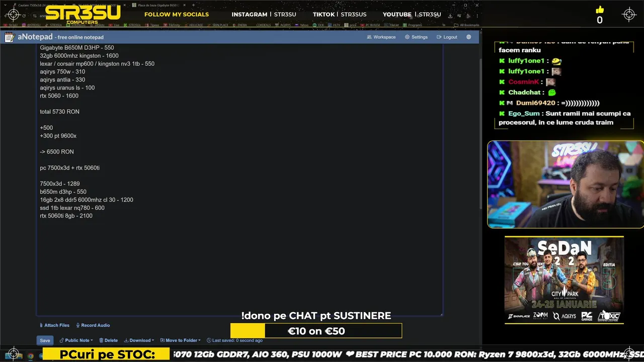Expand the Public Note dropdown
The height and width of the screenshot is (362, 644).
[76, 340]
